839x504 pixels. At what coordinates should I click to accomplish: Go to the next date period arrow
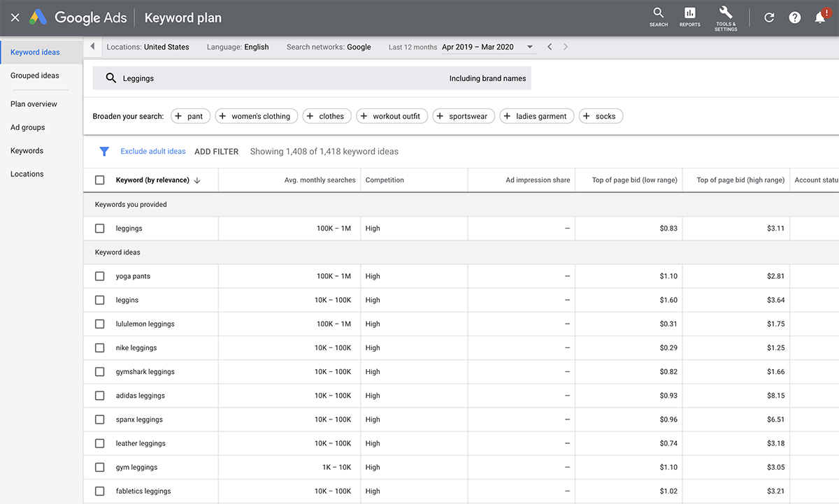[x=566, y=47]
